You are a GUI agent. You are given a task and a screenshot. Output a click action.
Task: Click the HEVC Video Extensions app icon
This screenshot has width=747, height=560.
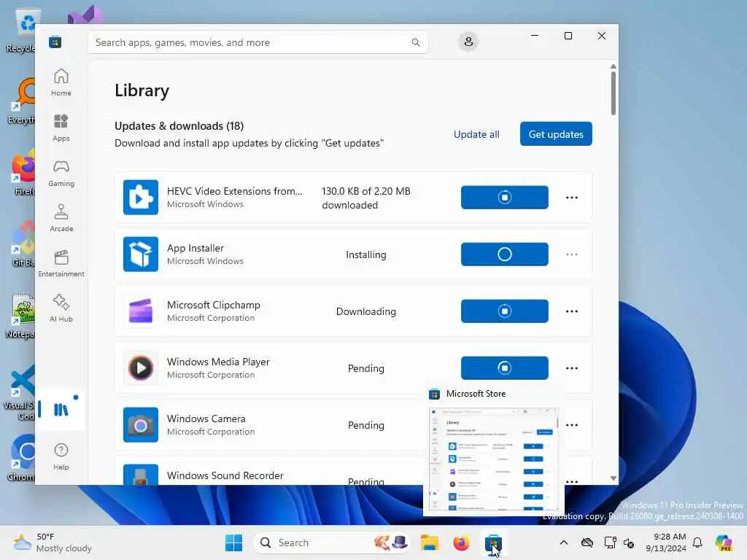click(x=141, y=197)
